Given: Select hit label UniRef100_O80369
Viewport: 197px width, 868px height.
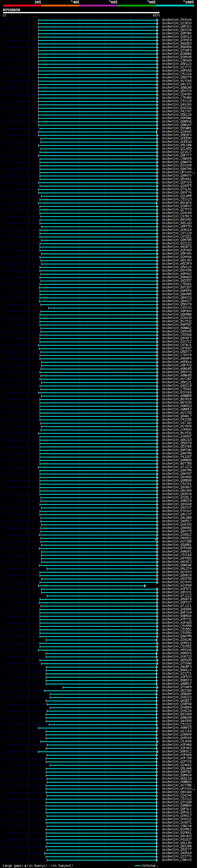Looking at the screenshot, I should tap(176, 491).
